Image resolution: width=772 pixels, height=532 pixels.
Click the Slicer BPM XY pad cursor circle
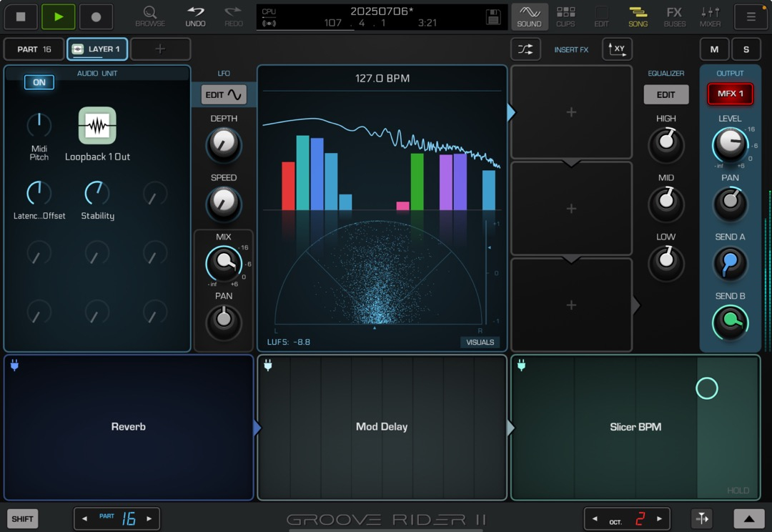pyautogui.click(x=706, y=388)
